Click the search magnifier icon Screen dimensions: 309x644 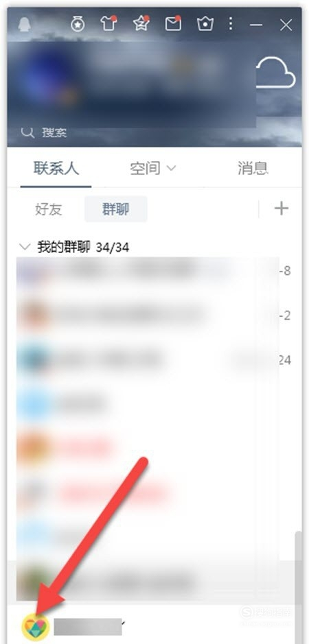pos(27,132)
